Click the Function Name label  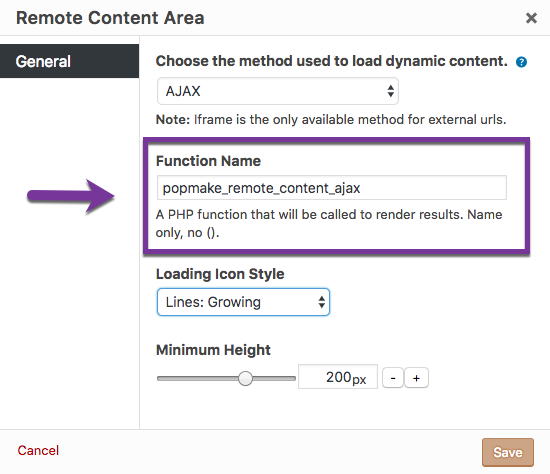coord(208,161)
